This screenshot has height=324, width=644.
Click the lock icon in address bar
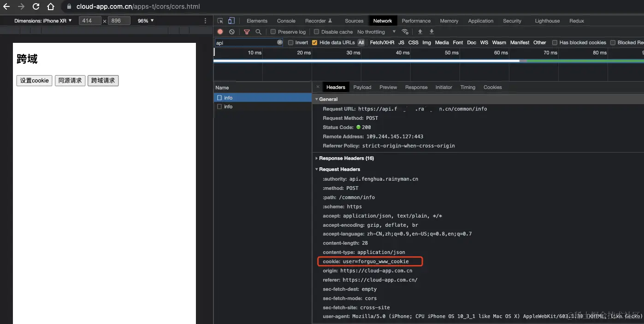[69, 7]
